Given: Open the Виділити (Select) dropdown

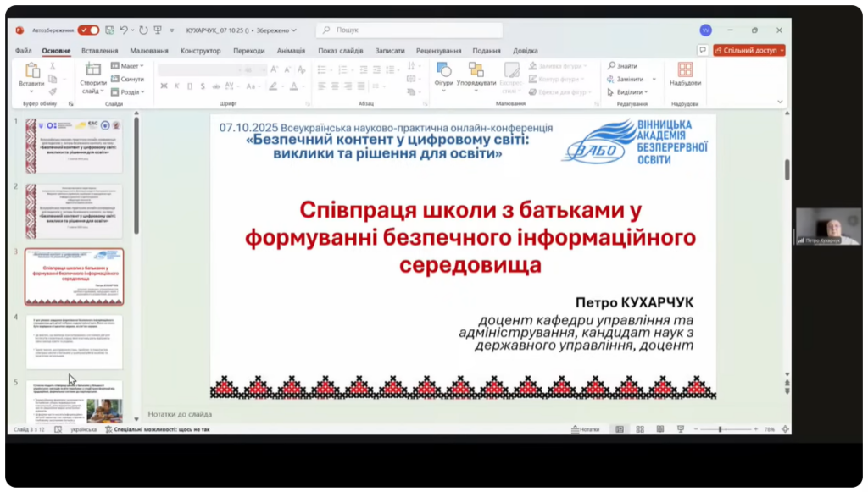Looking at the screenshot, I should (x=627, y=91).
